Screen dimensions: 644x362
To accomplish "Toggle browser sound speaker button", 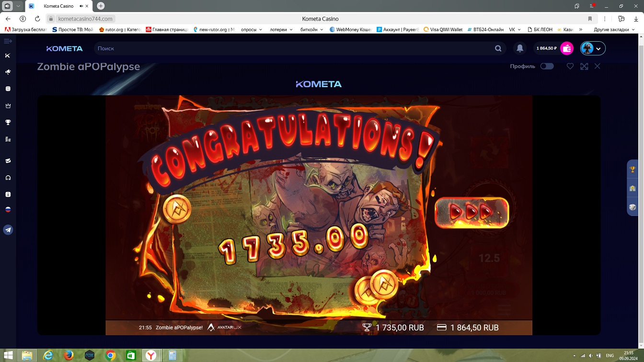I will pos(7,6).
